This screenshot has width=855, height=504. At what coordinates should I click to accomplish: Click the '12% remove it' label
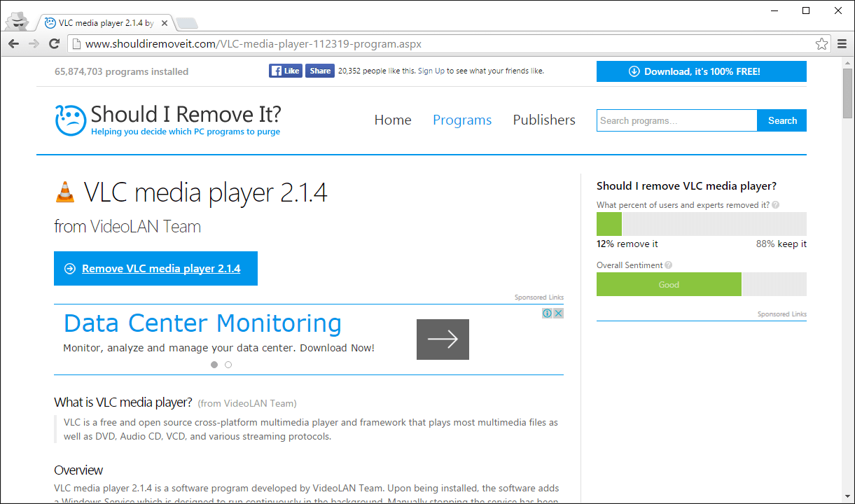point(627,244)
